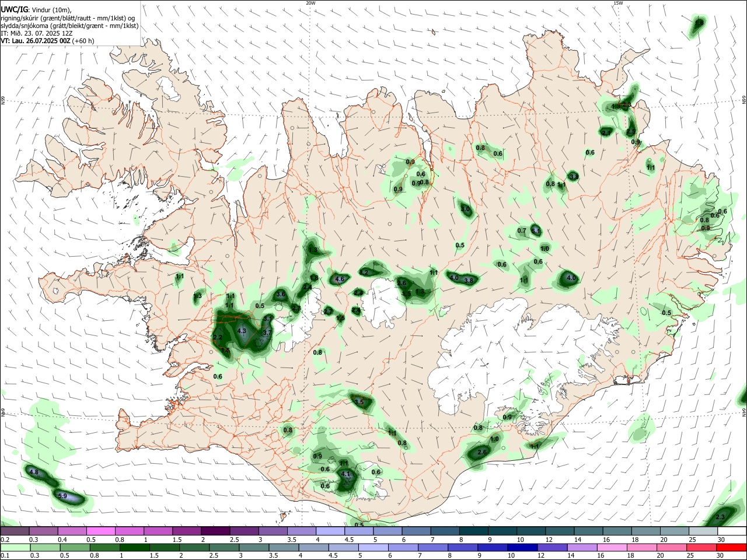Click the 2.1 rainfall value in the northeast

click(606, 133)
